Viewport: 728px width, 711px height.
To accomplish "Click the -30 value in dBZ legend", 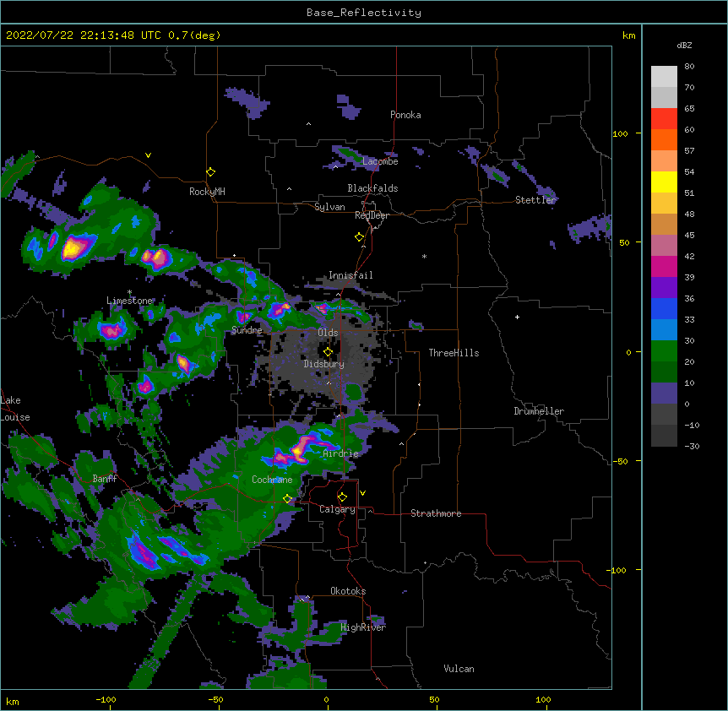I will [692, 447].
